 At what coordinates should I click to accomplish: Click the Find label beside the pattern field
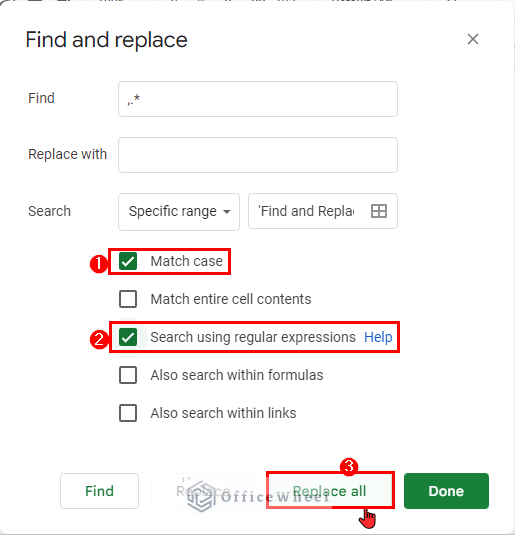[41, 98]
